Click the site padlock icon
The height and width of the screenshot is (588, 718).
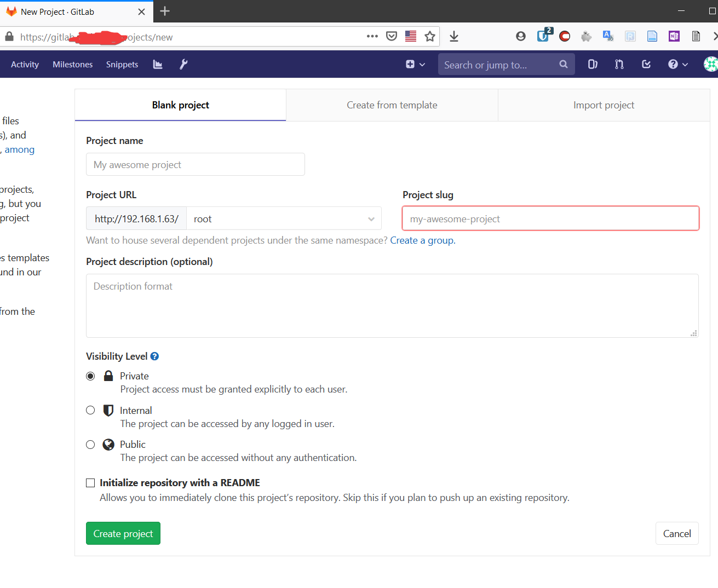tap(9, 37)
